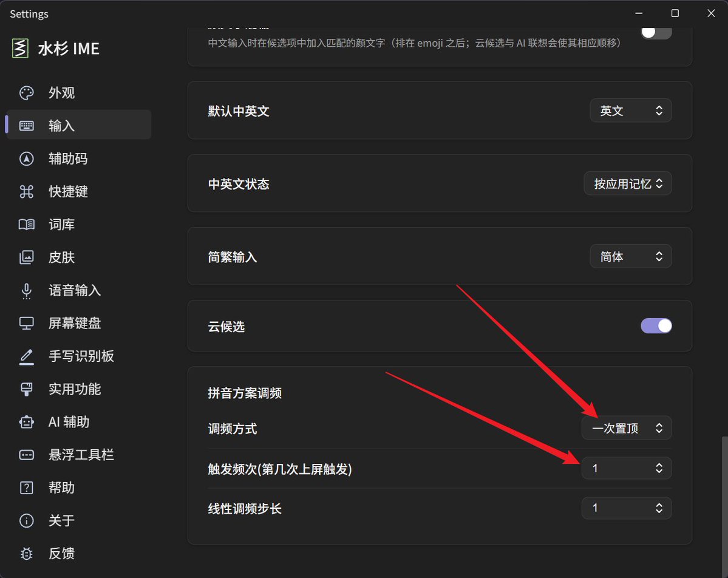Click the keyboard icon beside 输入

tap(27, 126)
